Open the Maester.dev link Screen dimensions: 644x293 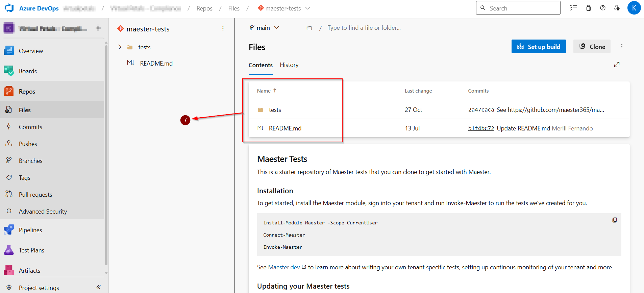click(x=284, y=267)
